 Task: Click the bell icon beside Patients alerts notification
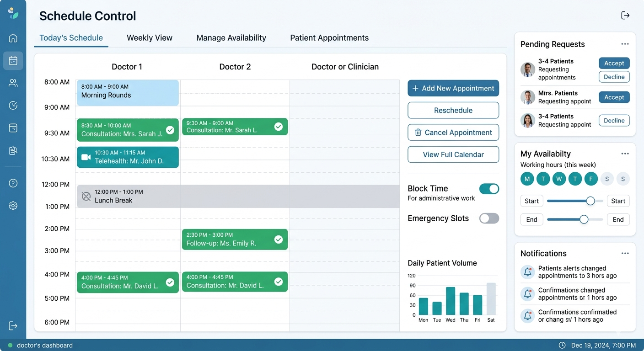point(527,272)
